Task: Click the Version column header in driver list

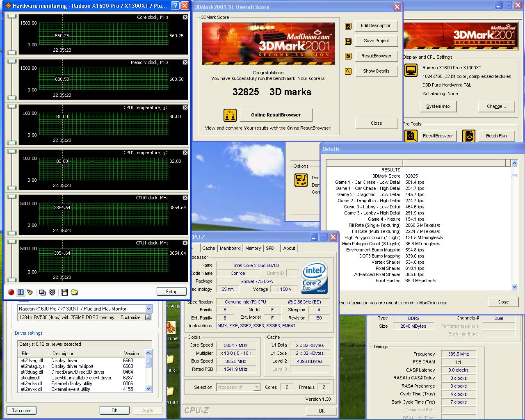Action: click(132, 354)
